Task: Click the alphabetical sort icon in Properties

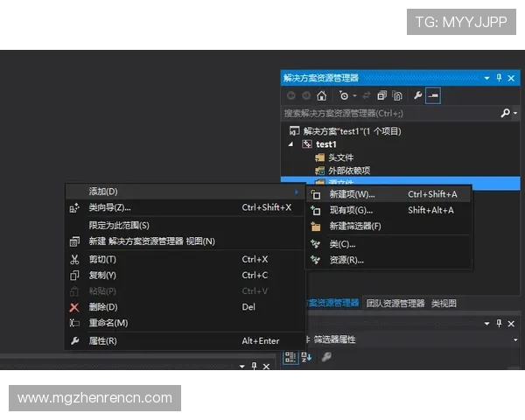Action: pos(306,357)
